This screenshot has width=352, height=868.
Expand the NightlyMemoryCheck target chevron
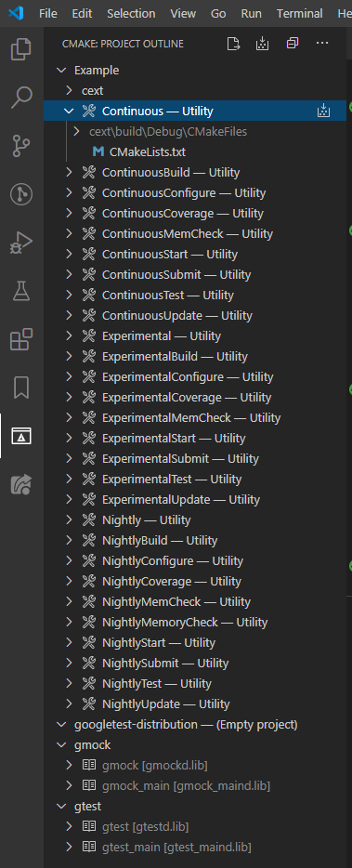69,623
